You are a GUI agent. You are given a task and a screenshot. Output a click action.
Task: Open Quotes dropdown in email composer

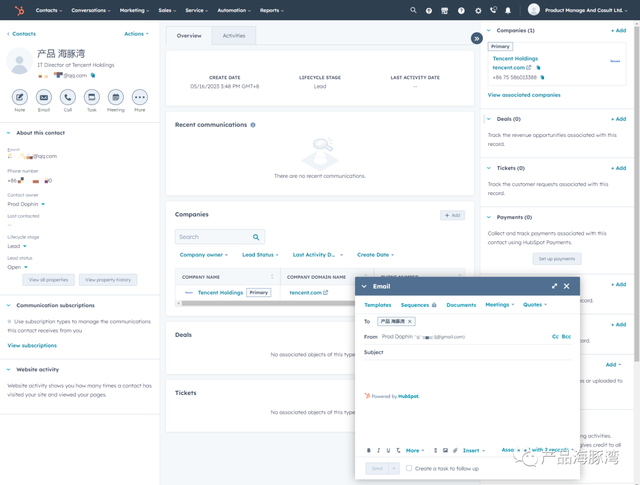click(x=535, y=305)
